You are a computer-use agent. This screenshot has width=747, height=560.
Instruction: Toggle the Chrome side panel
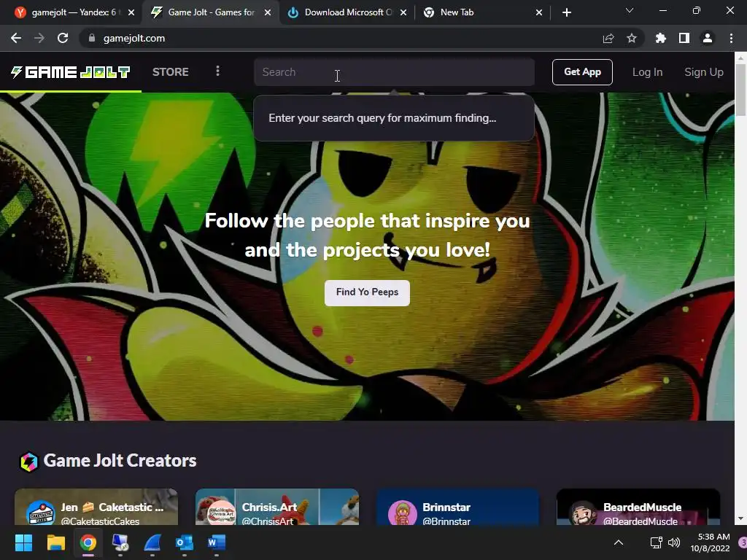(684, 38)
